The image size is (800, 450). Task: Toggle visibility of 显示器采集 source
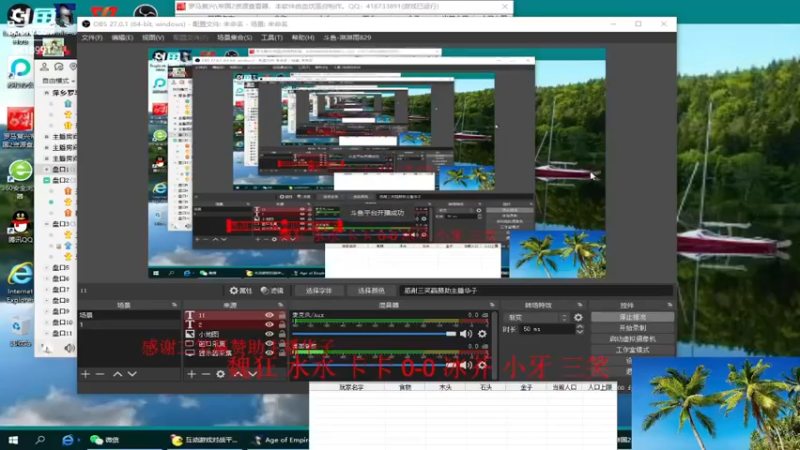point(269,353)
